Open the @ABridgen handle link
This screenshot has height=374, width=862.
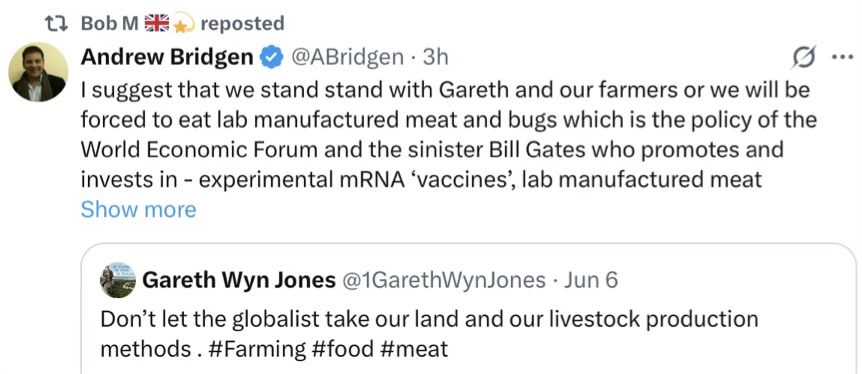click(347, 57)
